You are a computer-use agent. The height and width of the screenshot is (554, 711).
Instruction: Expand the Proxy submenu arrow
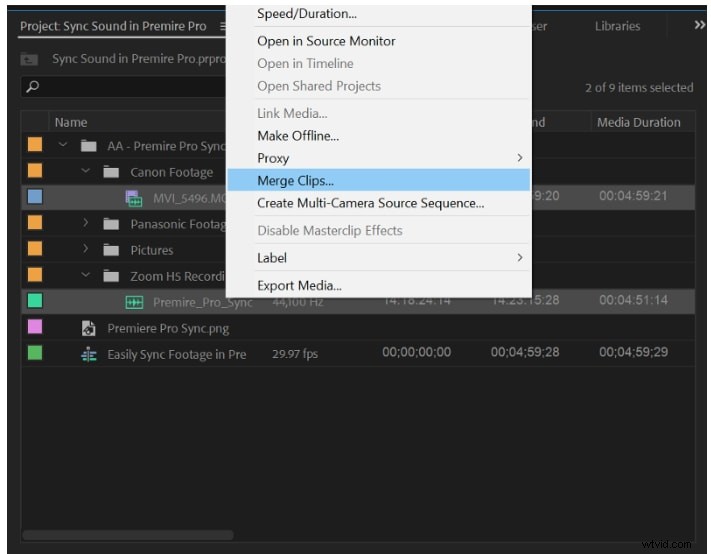coord(520,158)
